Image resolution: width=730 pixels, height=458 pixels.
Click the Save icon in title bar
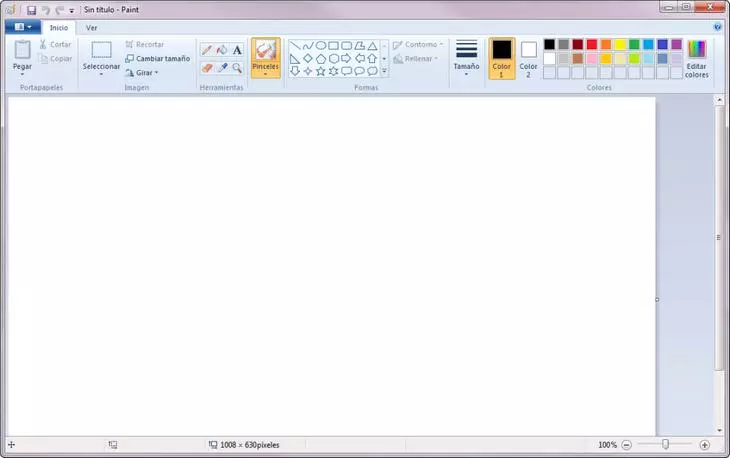pos(31,10)
